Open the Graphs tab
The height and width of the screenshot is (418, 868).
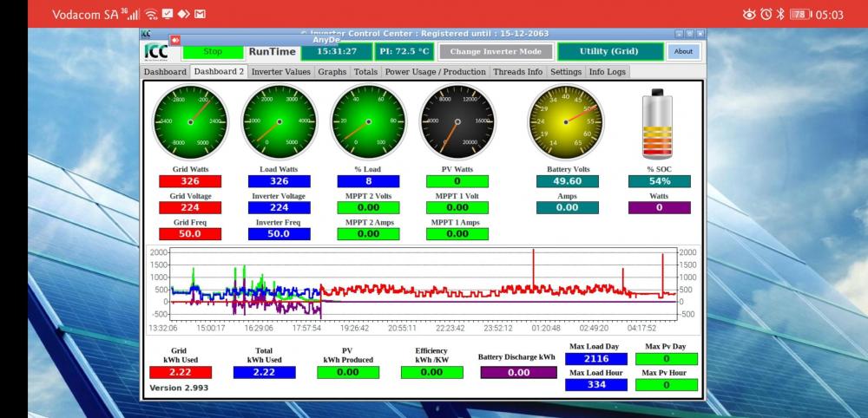click(x=332, y=72)
